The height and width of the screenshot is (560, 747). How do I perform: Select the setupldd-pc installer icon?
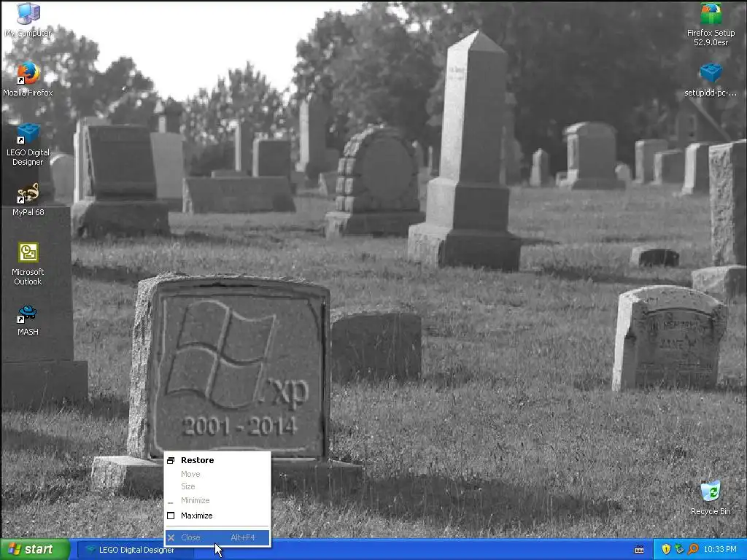coord(711,79)
